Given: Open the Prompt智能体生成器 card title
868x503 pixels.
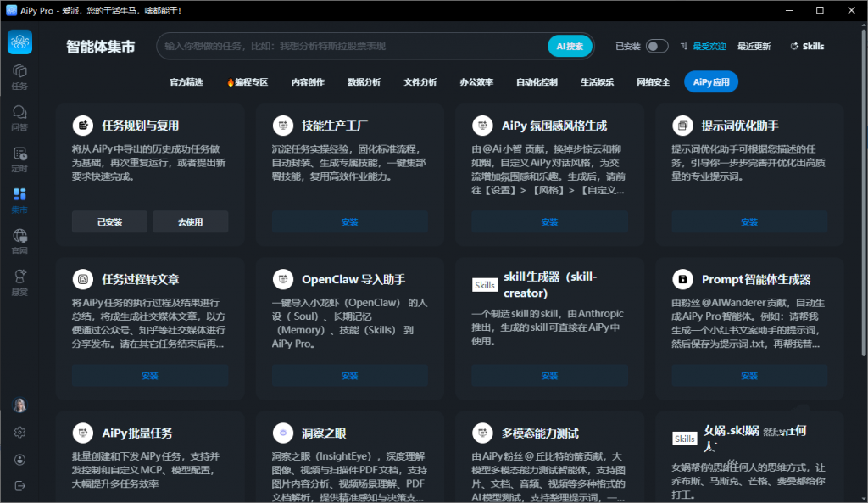Looking at the screenshot, I should pyautogui.click(x=756, y=279).
